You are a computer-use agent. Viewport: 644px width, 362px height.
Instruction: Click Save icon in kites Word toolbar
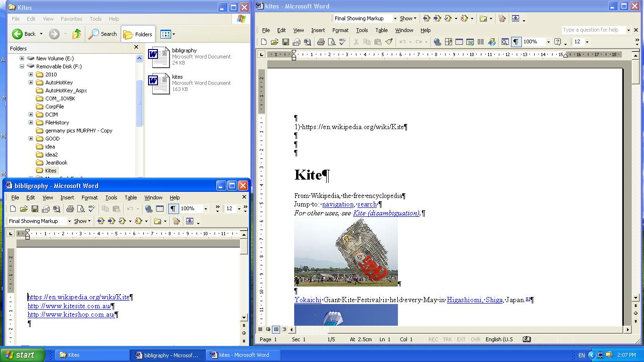(x=286, y=42)
